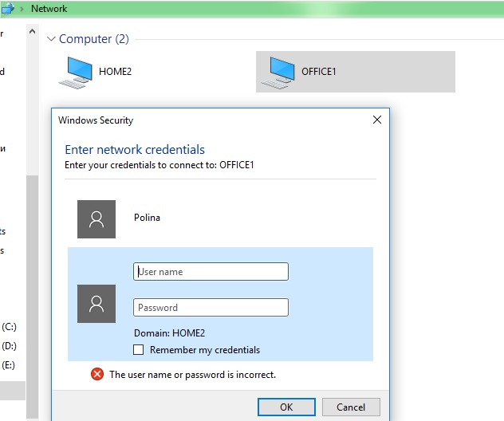Click the Network breadcrumb in address bar

(49, 9)
